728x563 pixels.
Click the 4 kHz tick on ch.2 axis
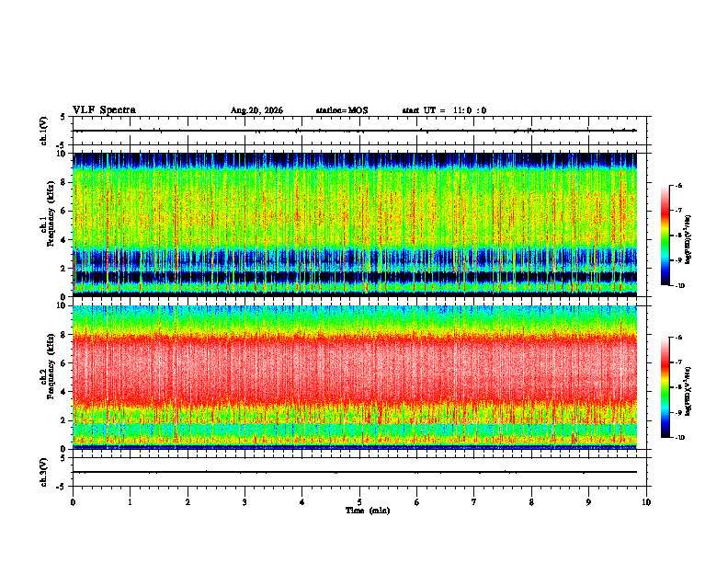pyautogui.click(x=69, y=392)
